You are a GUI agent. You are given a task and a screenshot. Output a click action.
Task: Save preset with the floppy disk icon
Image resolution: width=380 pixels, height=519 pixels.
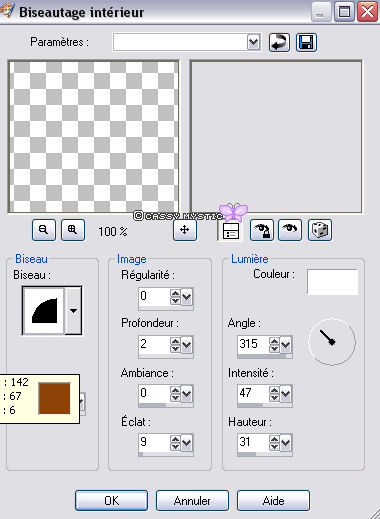(306, 42)
